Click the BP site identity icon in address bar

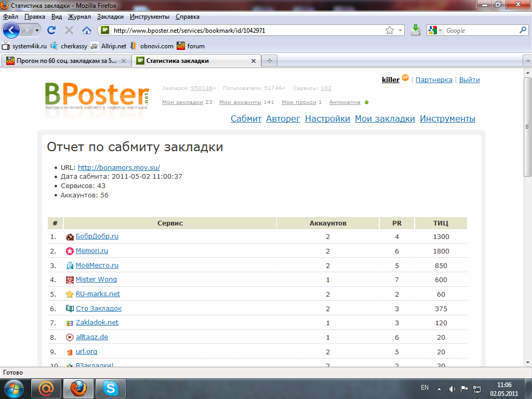click(x=105, y=30)
